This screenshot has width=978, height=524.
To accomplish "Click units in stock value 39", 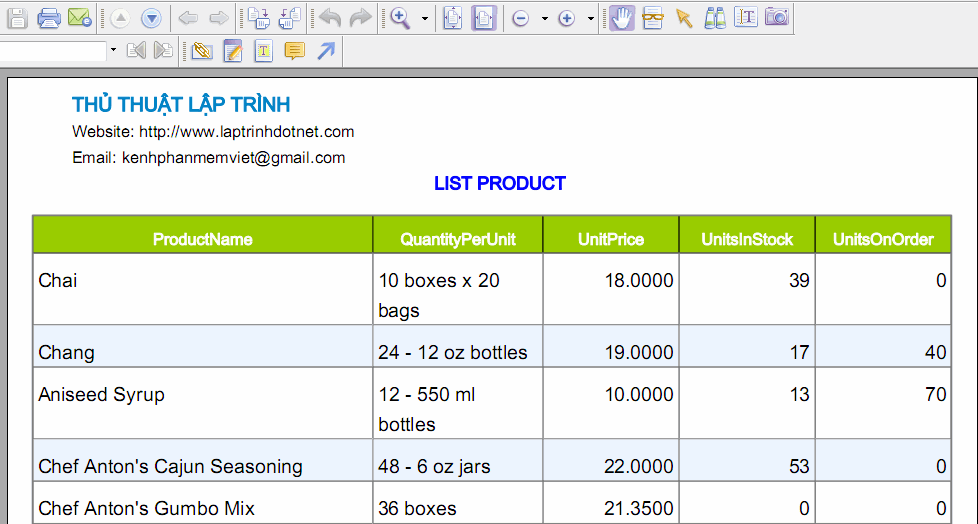I will 799,280.
